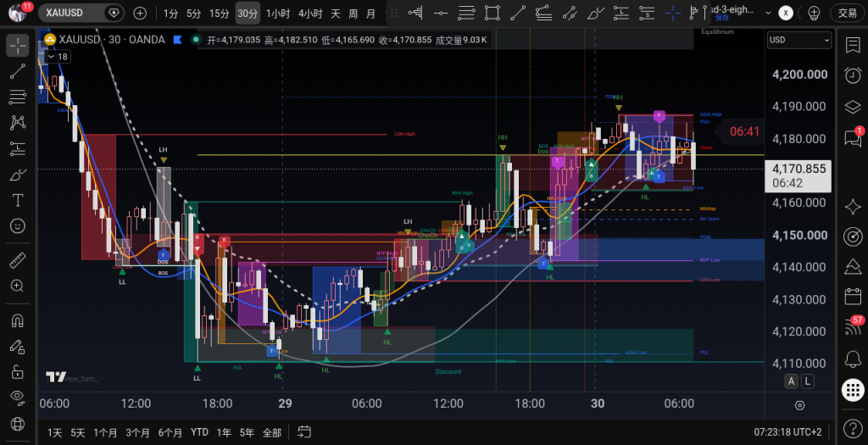The height and width of the screenshot is (445, 868).
Task: Open the apps grid button in right sidebar
Action: point(853,390)
